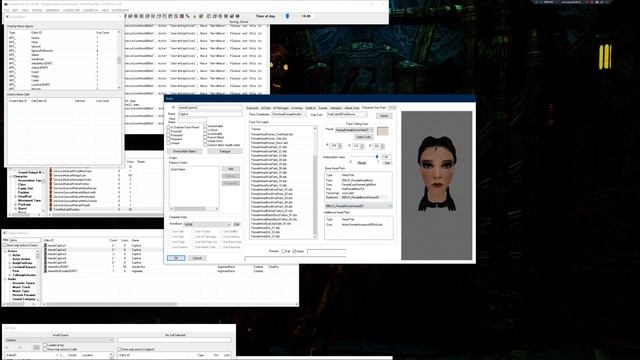Toggle the Invulnerable checkbox
Viewport: 640px width, 360px height.
click(205, 133)
